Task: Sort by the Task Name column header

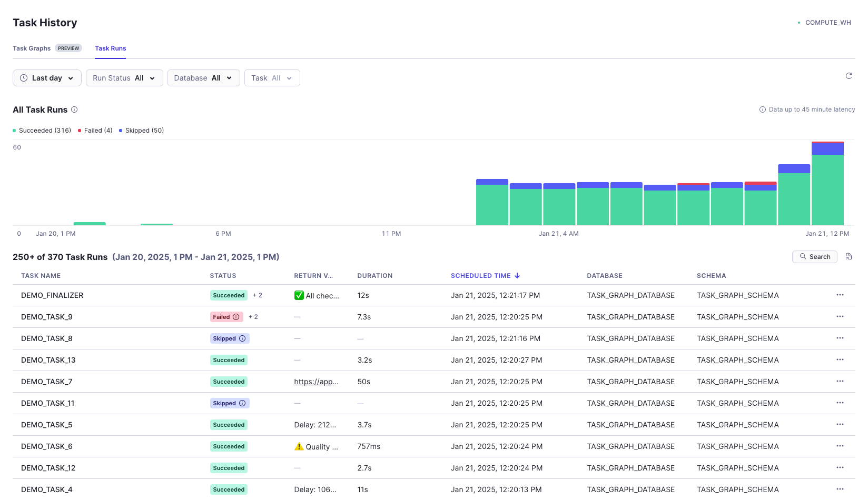Action: [x=41, y=276]
